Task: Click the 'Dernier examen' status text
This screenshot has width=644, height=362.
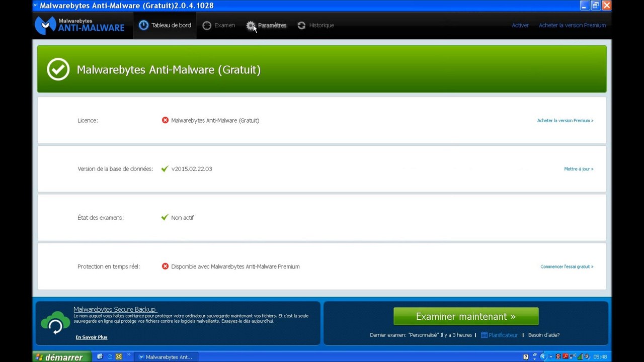Action: coord(421,335)
